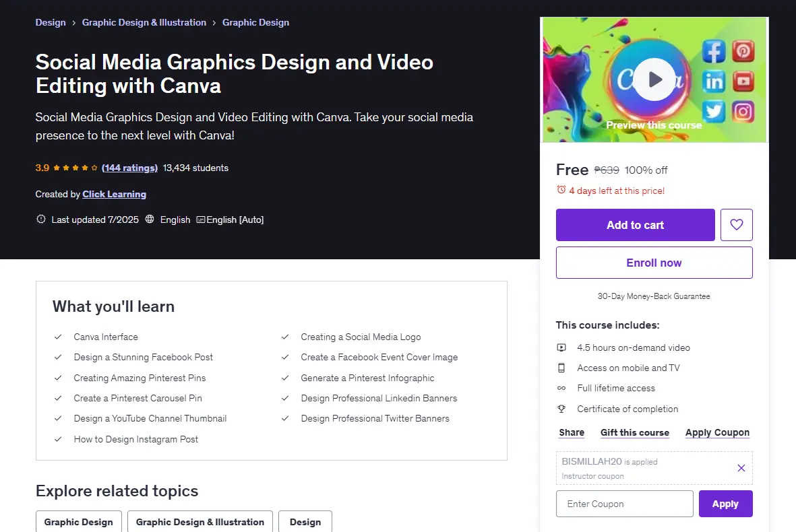Click the wishlist heart icon

(x=736, y=225)
